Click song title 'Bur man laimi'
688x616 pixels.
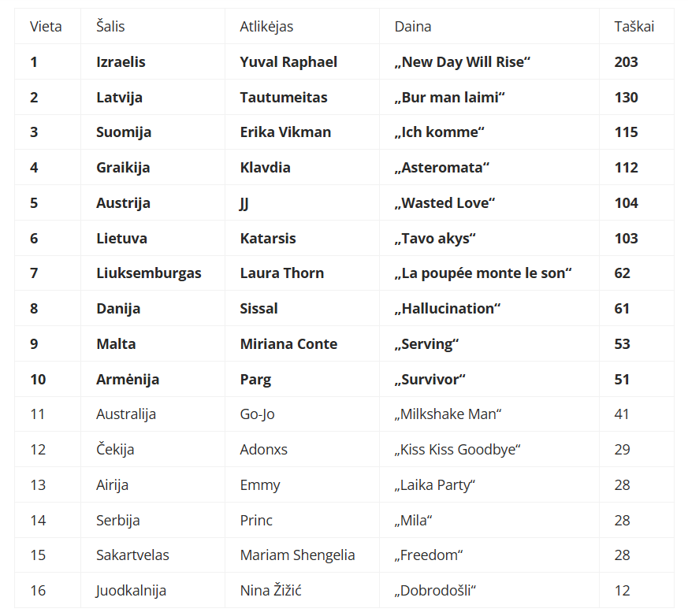tap(449, 98)
